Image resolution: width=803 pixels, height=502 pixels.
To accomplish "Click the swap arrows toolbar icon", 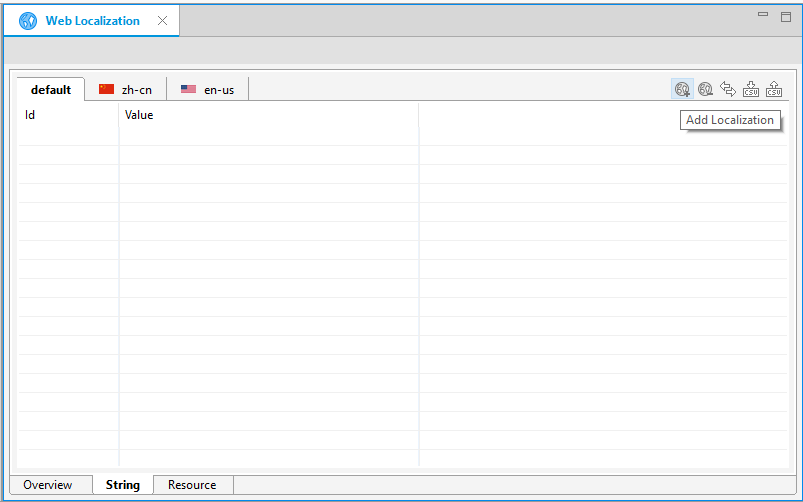I will tap(728, 89).
